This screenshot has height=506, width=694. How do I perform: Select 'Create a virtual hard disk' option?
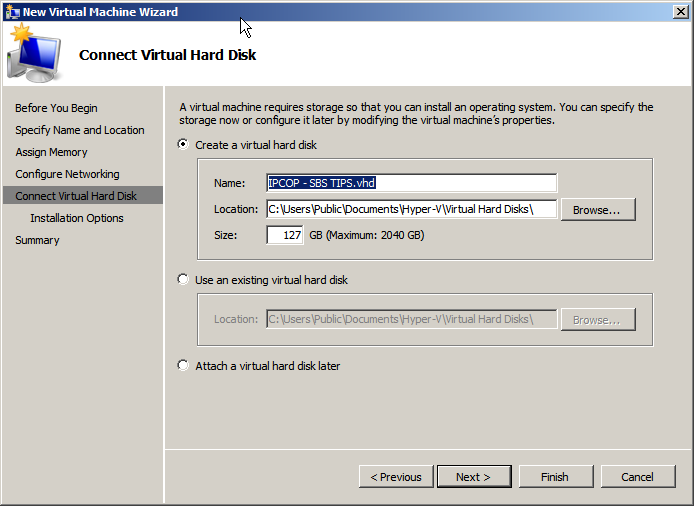click(x=183, y=145)
